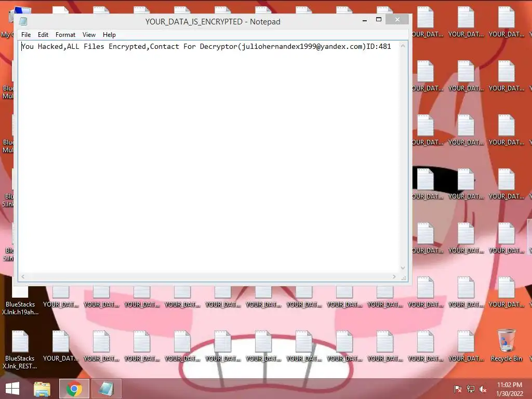The width and height of the screenshot is (532, 399).
Task: Open the Action Center flag tray icon
Action: coord(458,389)
